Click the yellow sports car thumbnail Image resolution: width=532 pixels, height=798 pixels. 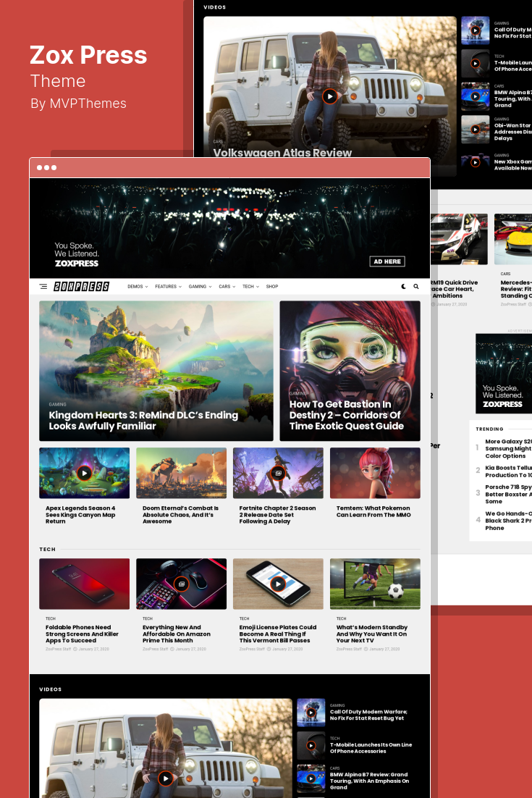point(513,239)
